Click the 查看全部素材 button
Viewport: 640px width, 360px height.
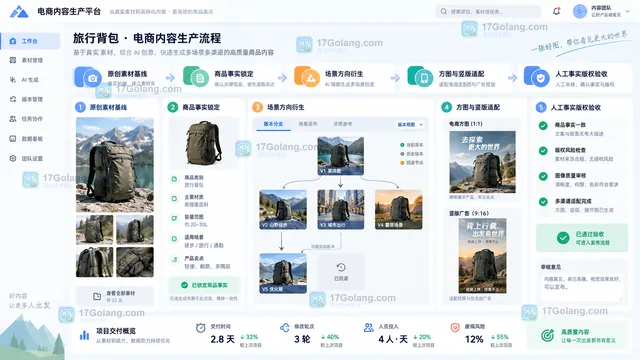tap(115, 296)
